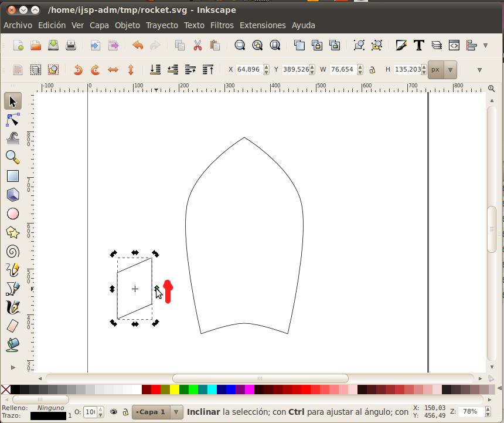Click Zoom to fit page icon
The width and height of the screenshot is (504, 423).
click(275, 45)
